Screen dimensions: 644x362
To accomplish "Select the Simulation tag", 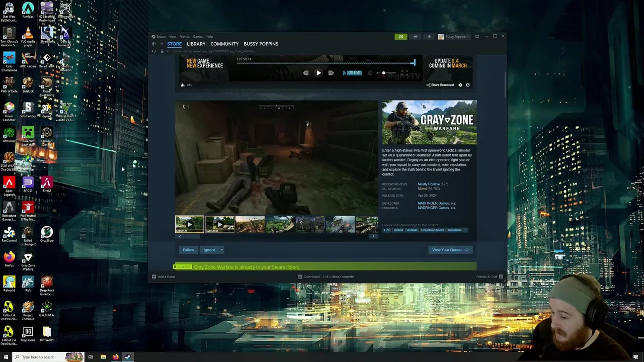I will [x=454, y=230].
